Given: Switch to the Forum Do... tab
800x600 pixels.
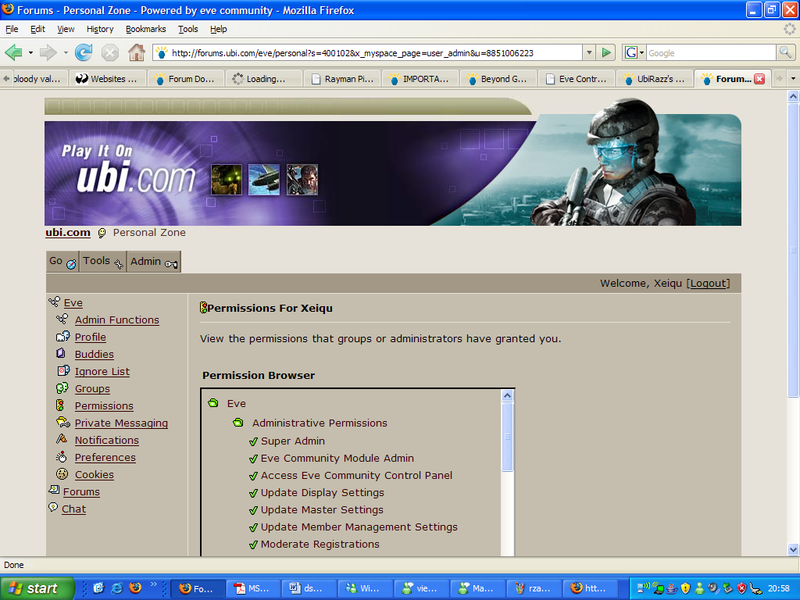Looking at the screenshot, I should (x=185, y=79).
